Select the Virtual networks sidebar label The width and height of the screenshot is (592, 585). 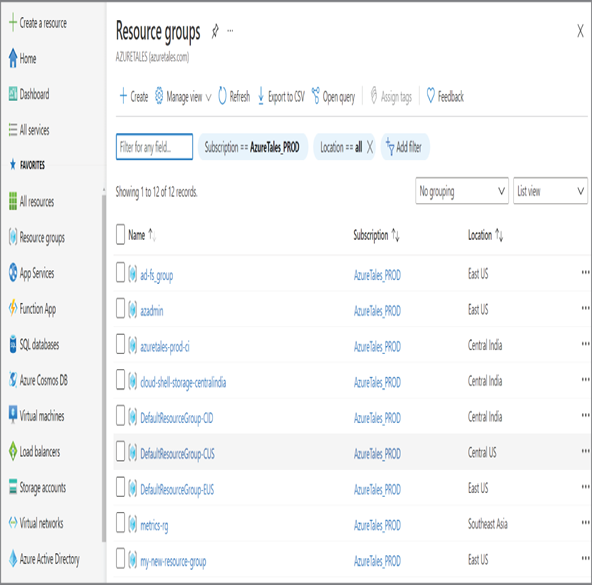pos(42,523)
